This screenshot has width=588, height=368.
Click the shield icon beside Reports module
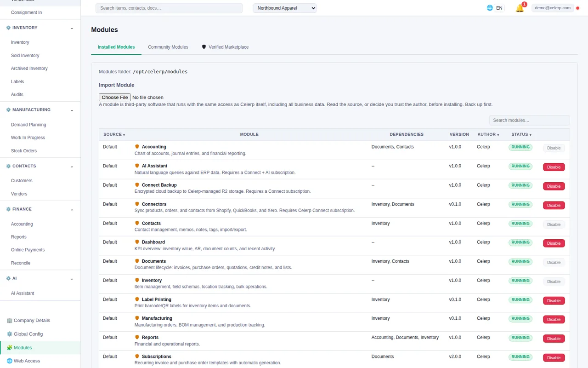137,337
